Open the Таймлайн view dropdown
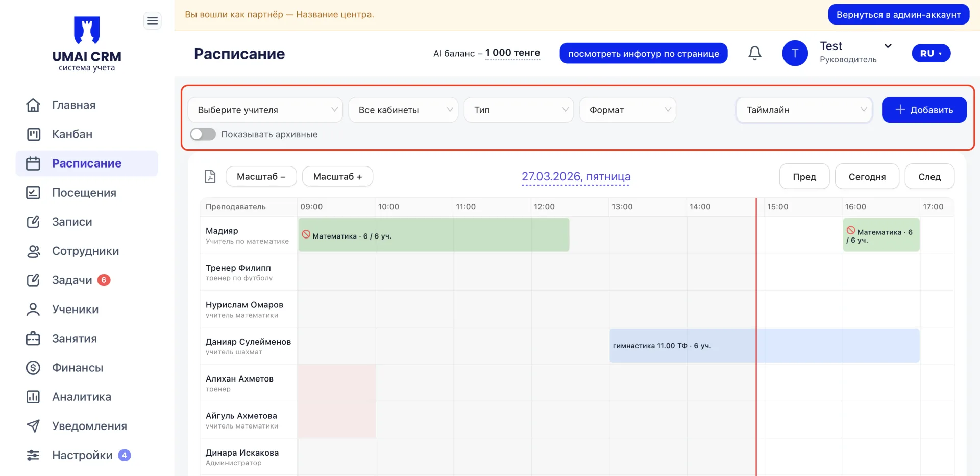The width and height of the screenshot is (980, 476). pos(804,110)
